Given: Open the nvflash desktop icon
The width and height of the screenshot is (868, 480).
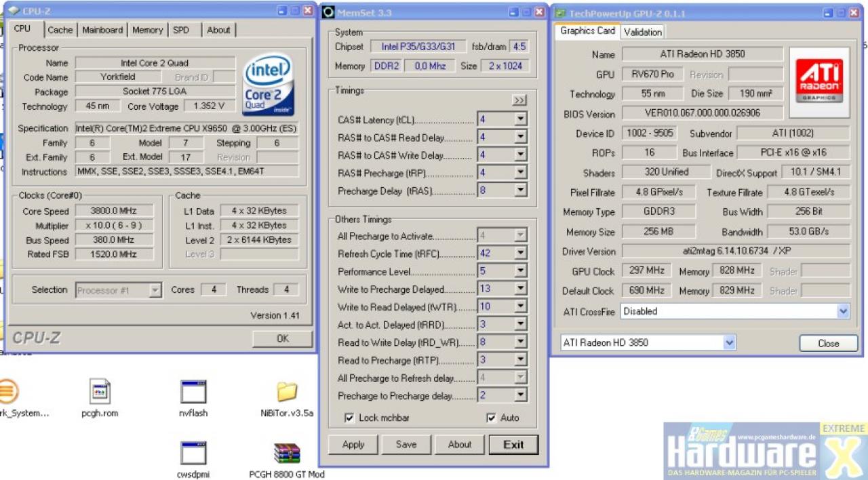Looking at the screenshot, I should pos(193,391).
